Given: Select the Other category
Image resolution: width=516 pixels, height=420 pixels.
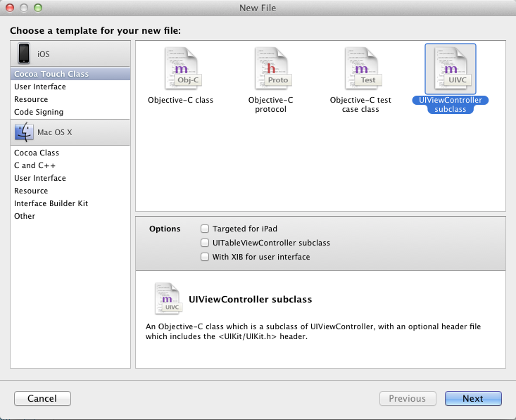Looking at the screenshot, I should [x=25, y=216].
